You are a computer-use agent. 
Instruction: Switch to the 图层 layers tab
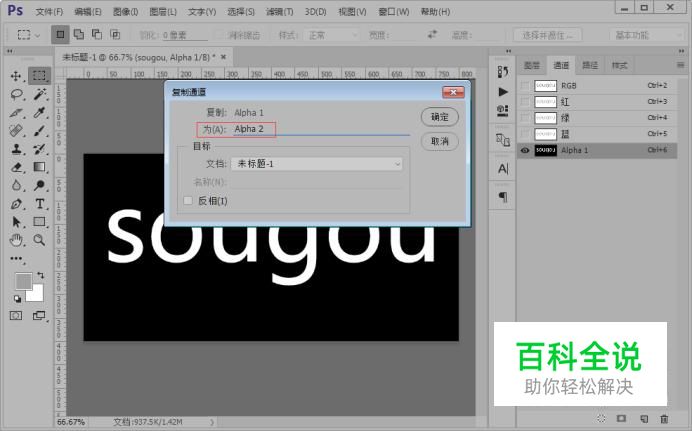pyautogui.click(x=532, y=65)
